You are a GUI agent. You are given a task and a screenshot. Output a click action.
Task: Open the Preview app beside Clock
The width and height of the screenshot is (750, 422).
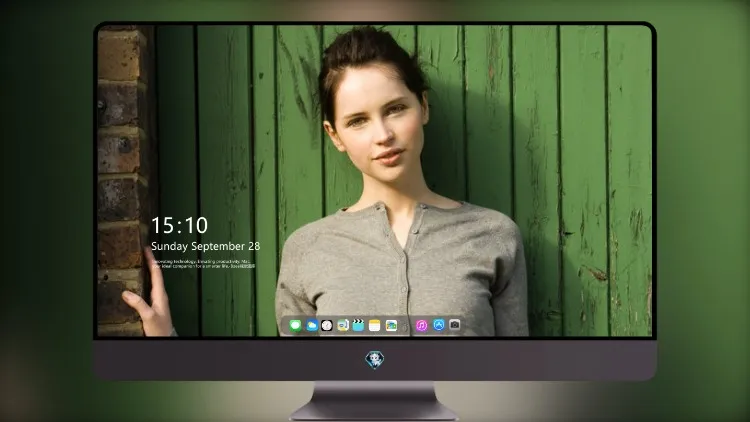(343, 325)
